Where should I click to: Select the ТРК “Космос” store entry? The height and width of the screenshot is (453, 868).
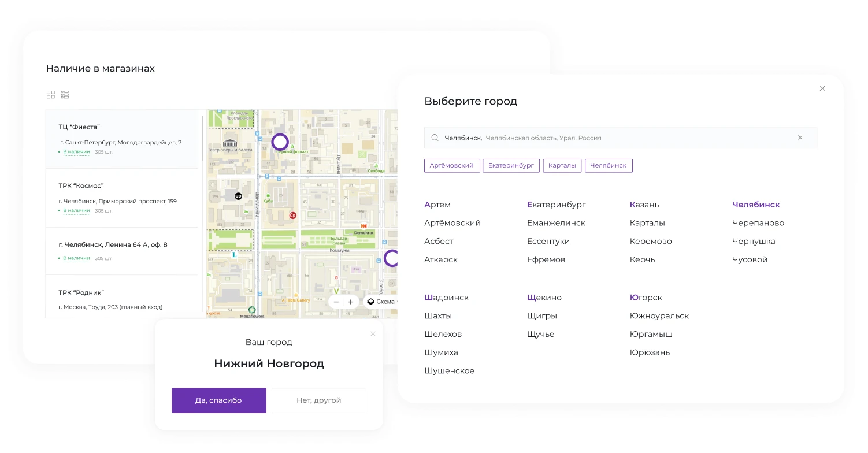(x=122, y=198)
